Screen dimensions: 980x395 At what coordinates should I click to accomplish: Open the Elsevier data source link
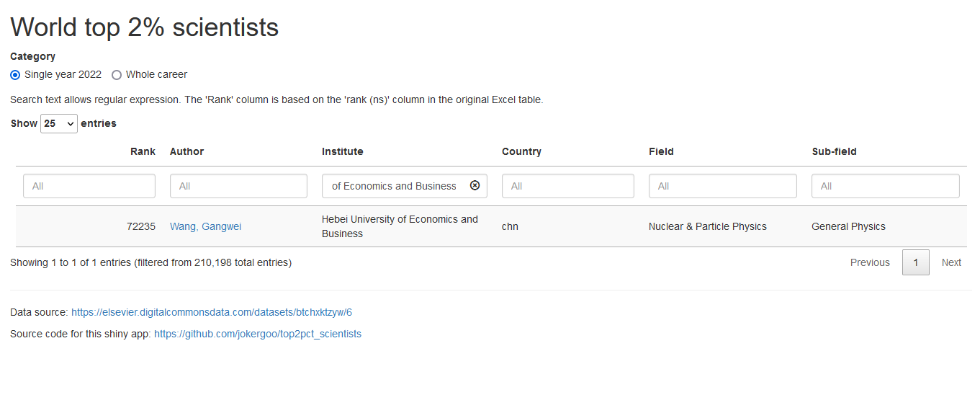211,312
